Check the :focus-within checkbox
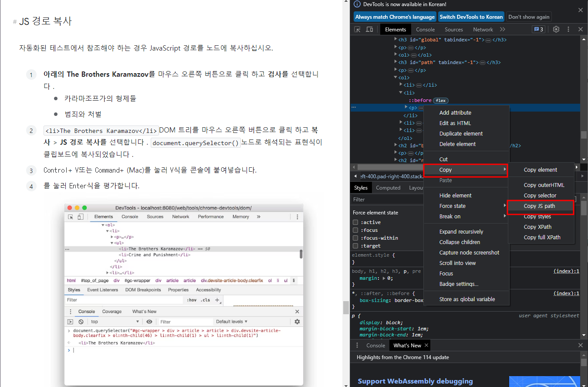588x387 pixels. (x=356, y=238)
